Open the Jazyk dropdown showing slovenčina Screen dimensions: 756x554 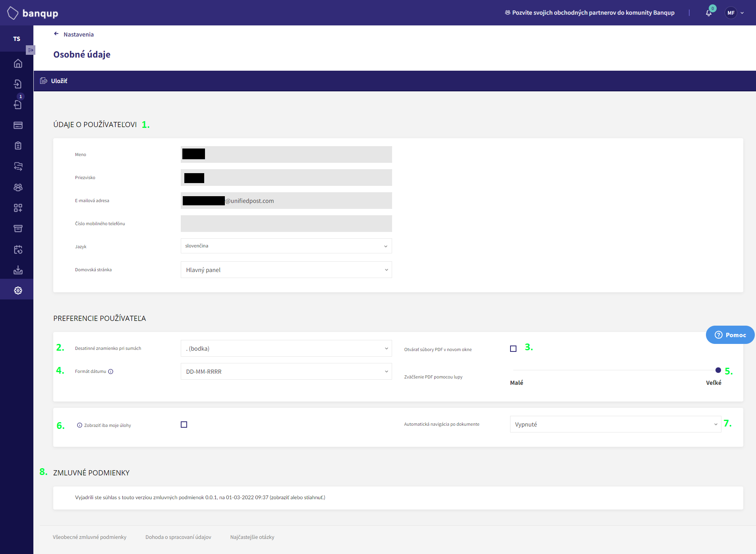(286, 246)
